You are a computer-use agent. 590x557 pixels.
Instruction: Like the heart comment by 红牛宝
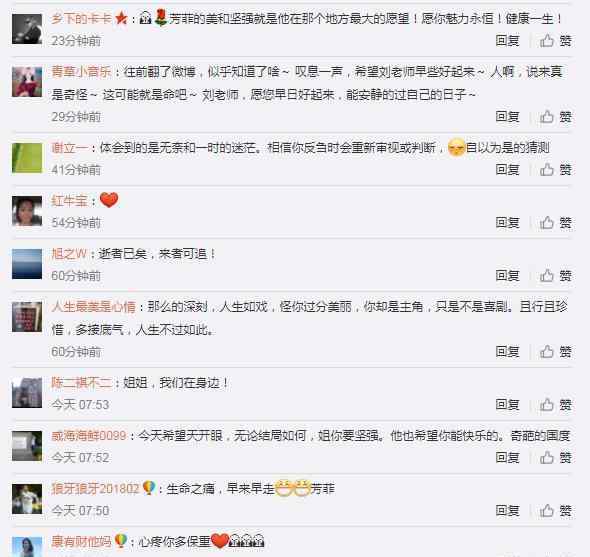pos(556,223)
